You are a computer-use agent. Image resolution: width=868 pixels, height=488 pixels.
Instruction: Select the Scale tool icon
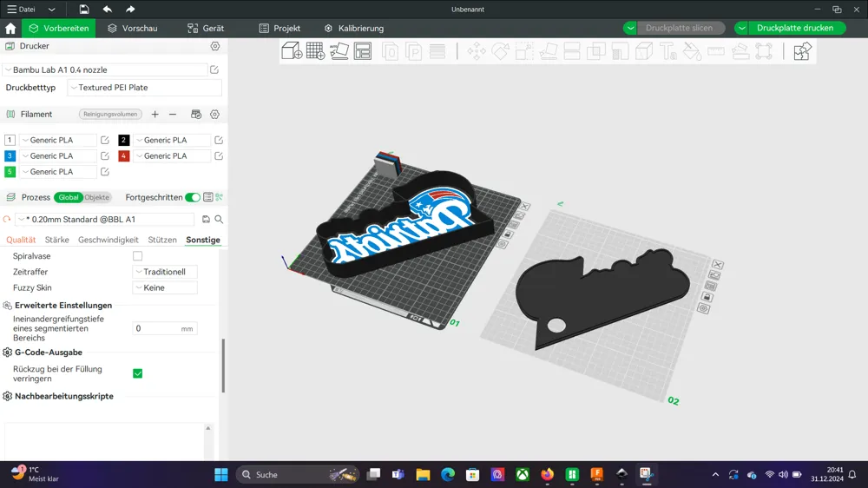pyautogui.click(x=523, y=51)
